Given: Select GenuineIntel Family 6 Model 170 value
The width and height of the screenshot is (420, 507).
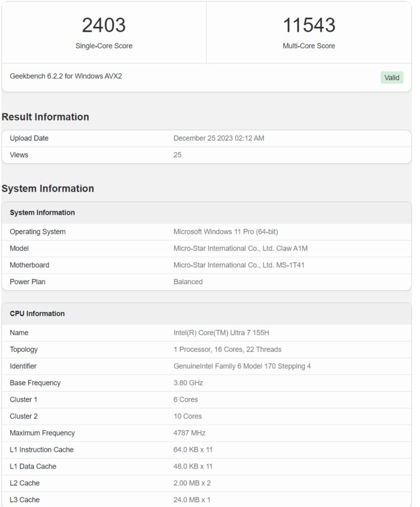Looking at the screenshot, I should pos(242,366).
